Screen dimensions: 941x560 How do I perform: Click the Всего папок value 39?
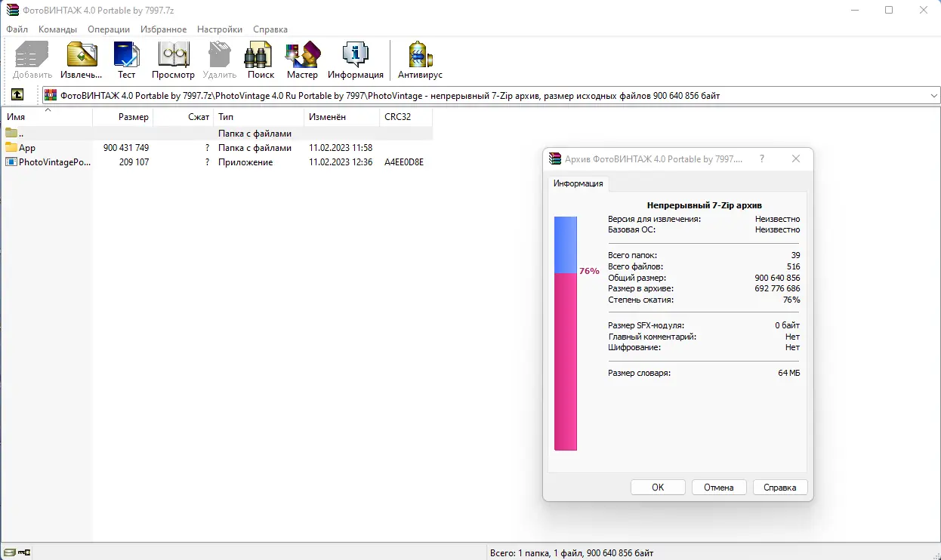[795, 256]
